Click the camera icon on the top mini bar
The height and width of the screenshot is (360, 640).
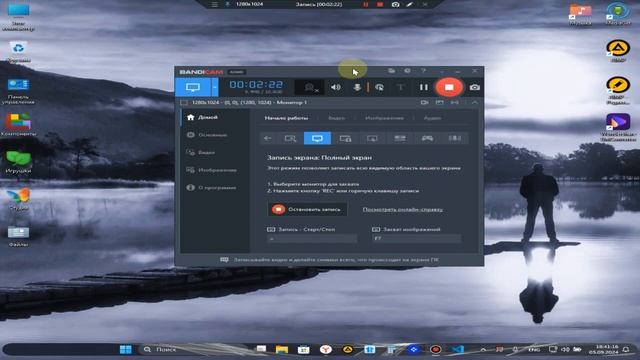(395, 4)
